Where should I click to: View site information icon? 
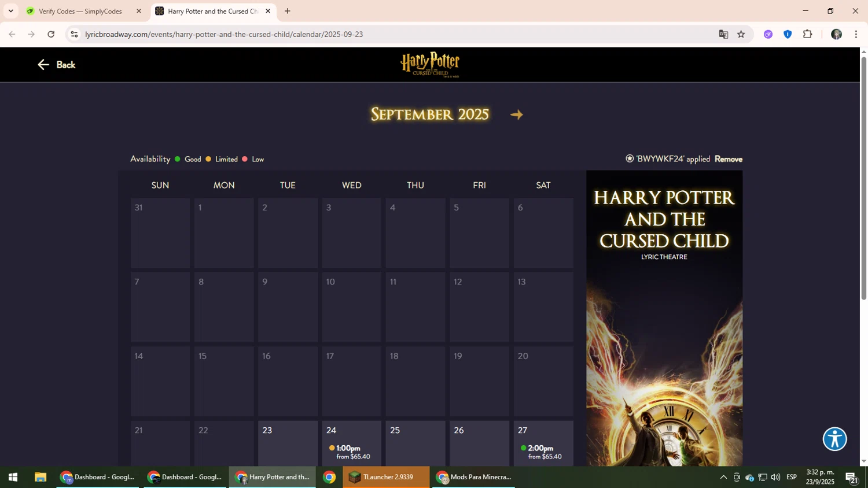coord(74,34)
